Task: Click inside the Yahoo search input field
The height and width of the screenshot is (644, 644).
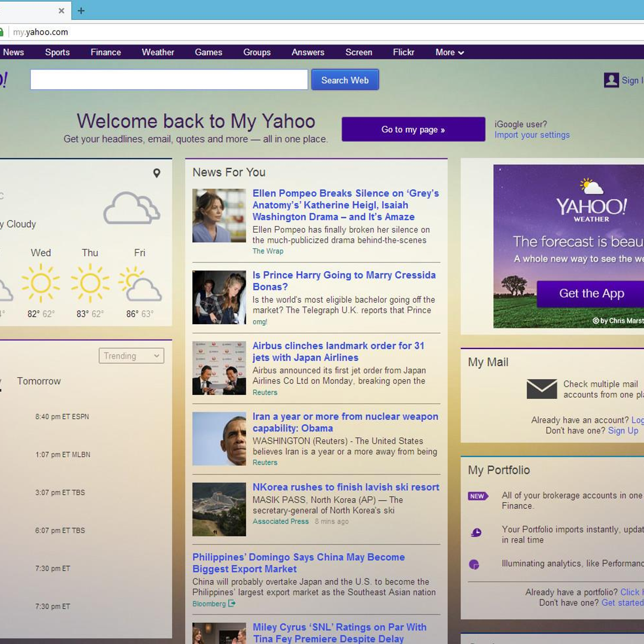Action: tap(169, 79)
